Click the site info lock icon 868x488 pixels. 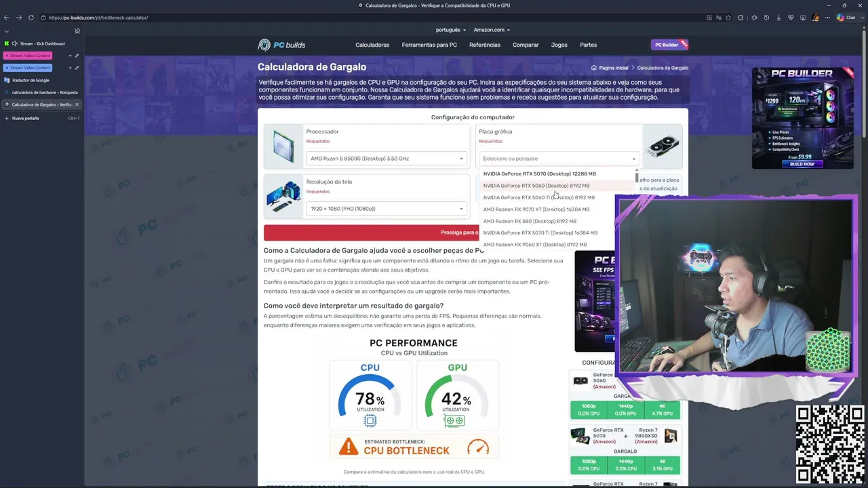[43, 18]
